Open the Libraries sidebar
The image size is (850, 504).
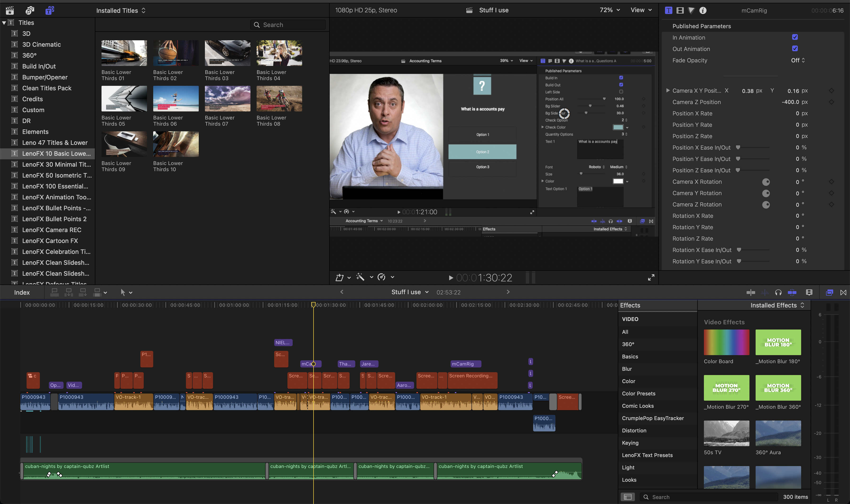10,10
